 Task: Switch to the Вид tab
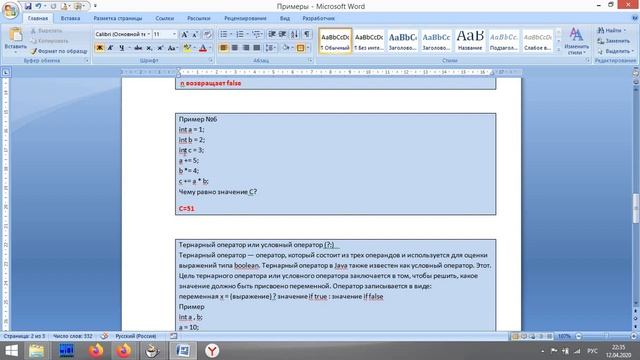point(284,18)
